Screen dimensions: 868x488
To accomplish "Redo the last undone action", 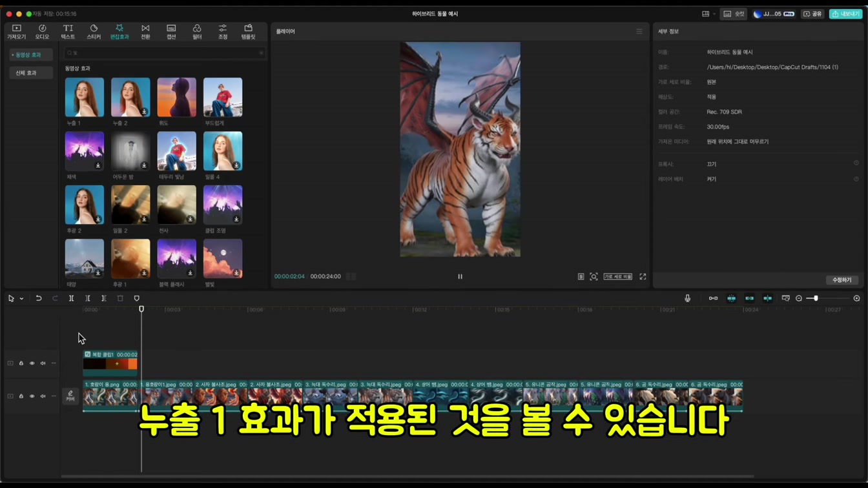I will tap(55, 298).
